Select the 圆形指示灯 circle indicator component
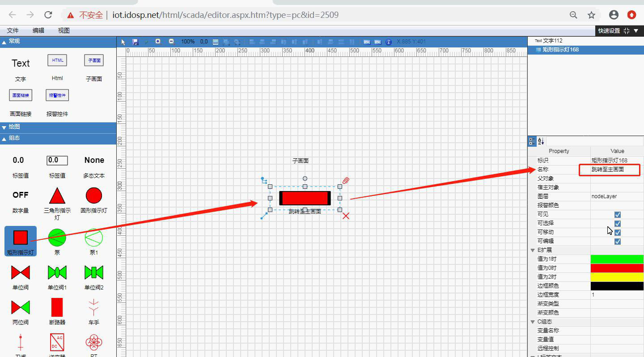The height and width of the screenshot is (357, 644). point(94,196)
